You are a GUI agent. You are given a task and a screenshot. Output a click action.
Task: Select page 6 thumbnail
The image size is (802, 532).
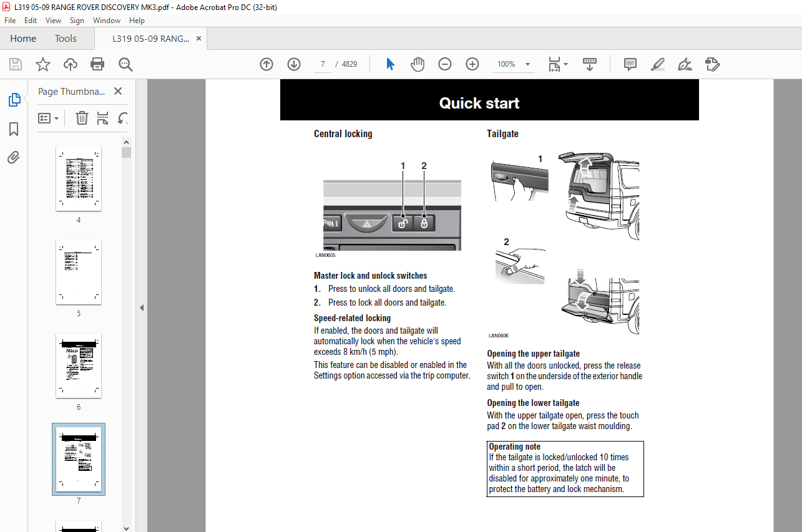pos(79,366)
